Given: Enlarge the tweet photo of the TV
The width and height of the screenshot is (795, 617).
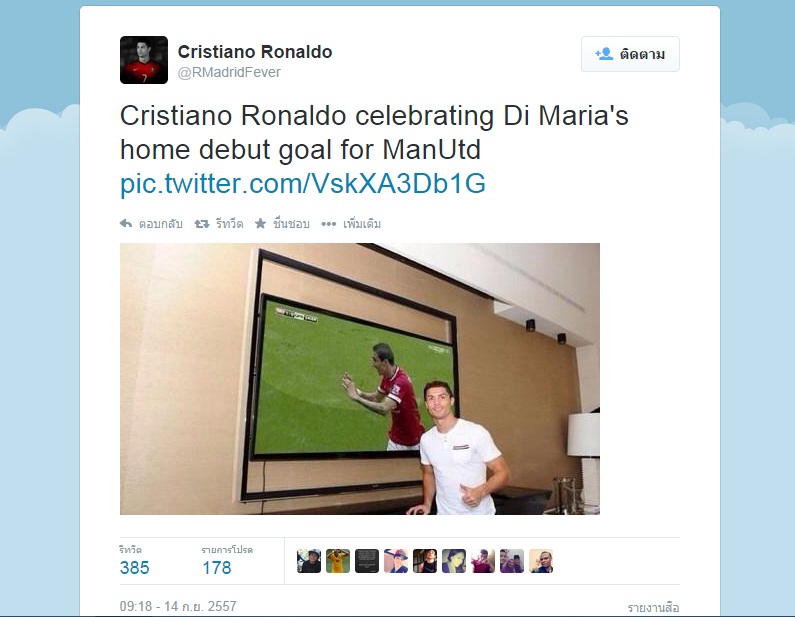Looking at the screenshot, I should pyautogui.click(x=360, y=379).
